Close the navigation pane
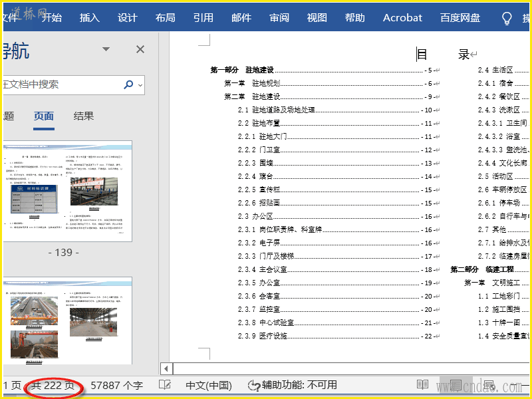 point(140,49)
